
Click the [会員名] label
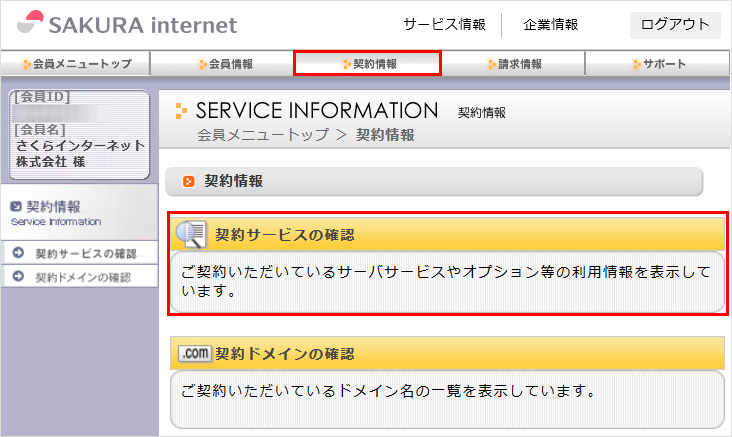click(x=40, y=129)
